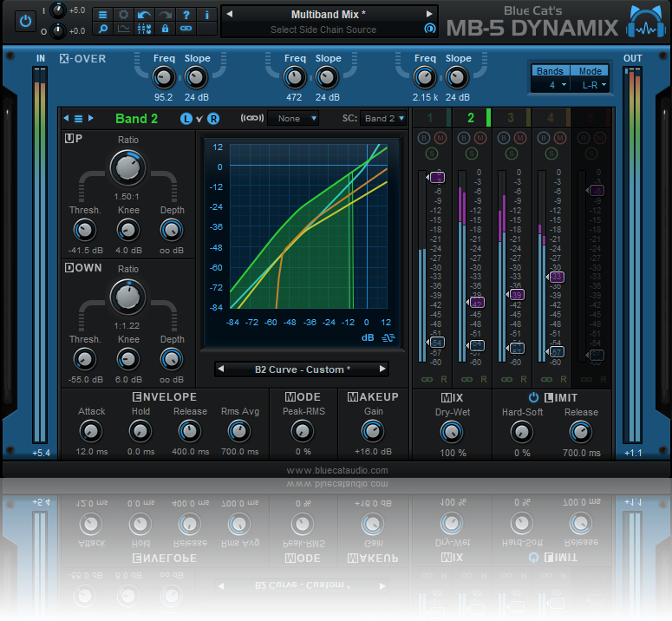Open the chevron between L and R
Image resolution: width=672 pixels, height=621 pixels.
pos(199,119)
